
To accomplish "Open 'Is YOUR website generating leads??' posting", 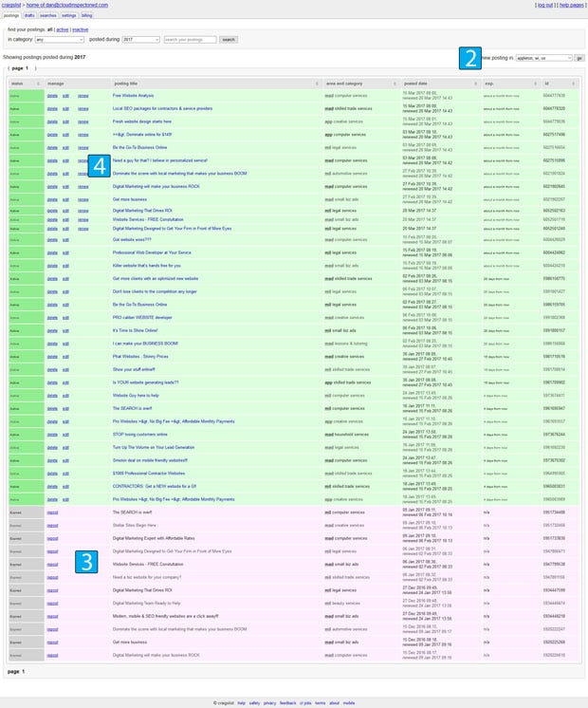I will (x=145, y=382).
